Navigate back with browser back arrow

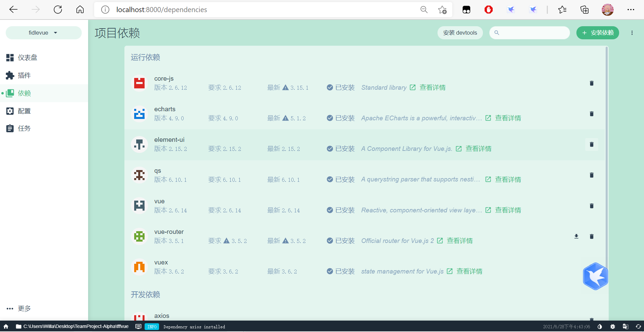(13, 9)
